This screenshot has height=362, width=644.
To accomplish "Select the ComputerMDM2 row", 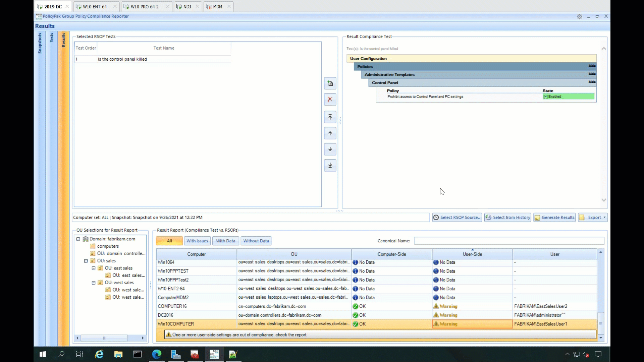I will pyautogui.click(x=376, y=298).
